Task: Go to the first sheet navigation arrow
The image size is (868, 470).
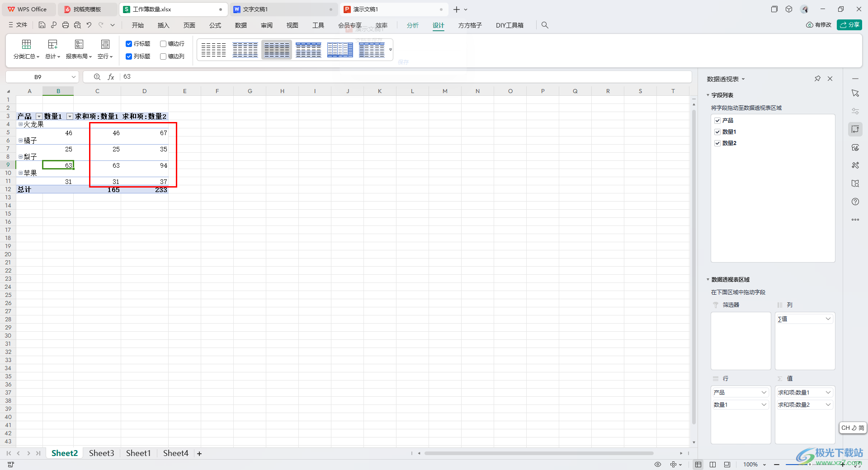Action: point(9,453)
